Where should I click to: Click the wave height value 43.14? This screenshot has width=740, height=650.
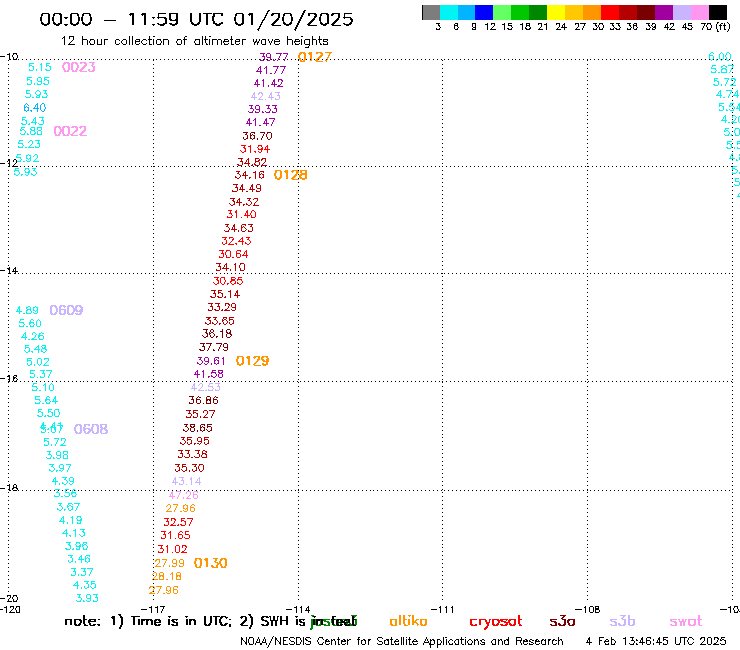pos(186,481)
